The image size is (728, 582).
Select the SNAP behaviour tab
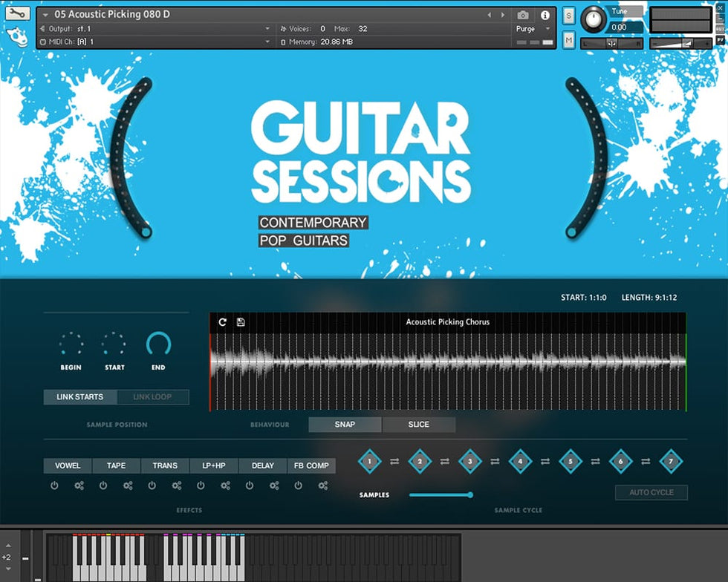click(x=345, y=425)
